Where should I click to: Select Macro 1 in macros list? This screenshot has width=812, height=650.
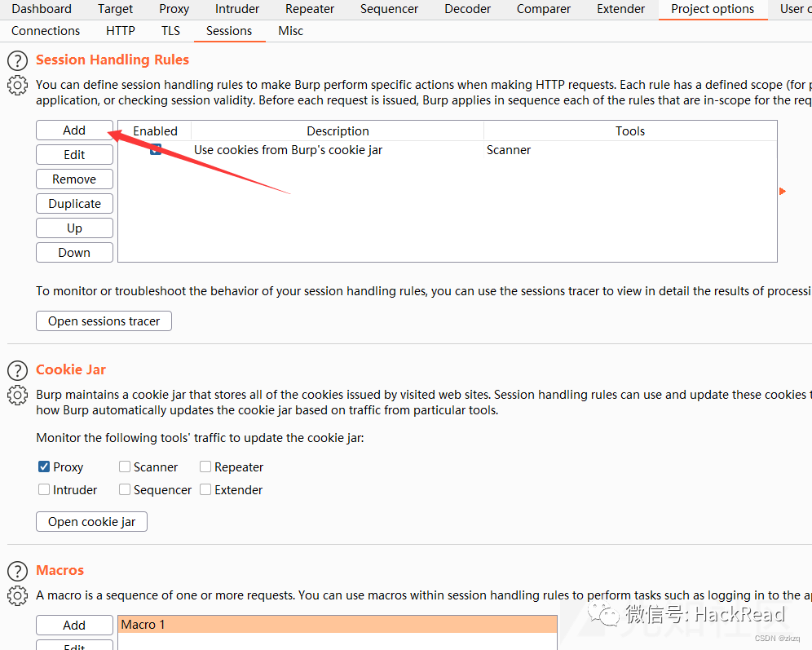coord(338,625)
